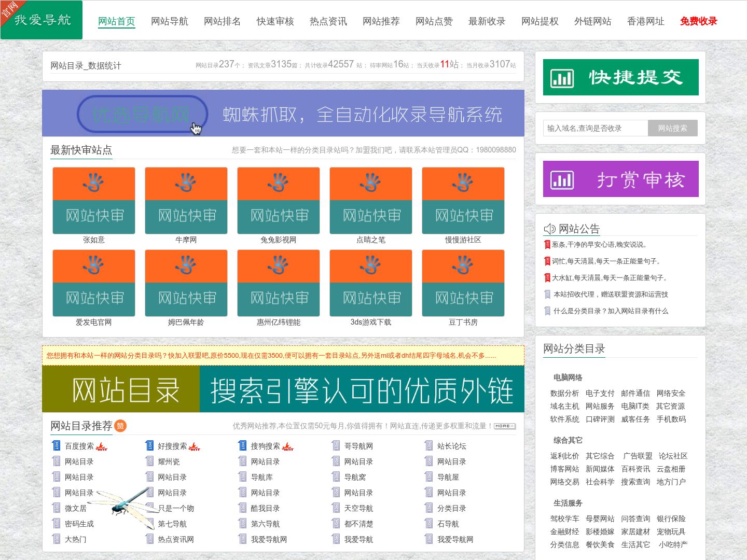Screen dimensions: 747x560
Task: Click the hot flame icon after 好搜搜索
Action: pyautogui.click(x=195, y=446)
